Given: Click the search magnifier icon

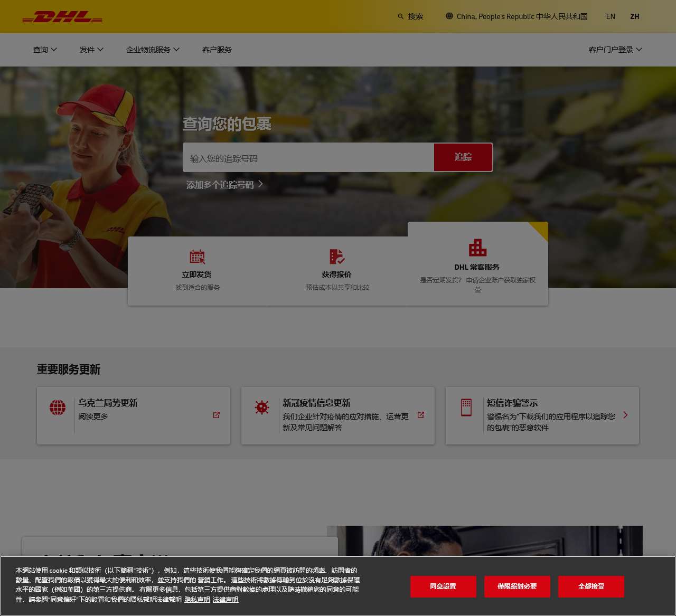Looking at the screenshot, I should point(401,16).
